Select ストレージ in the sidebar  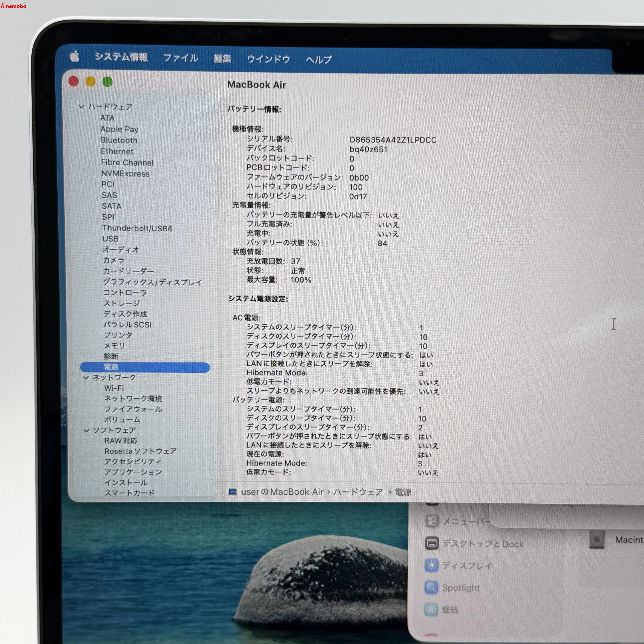pyautogui.click(x=121, y=303)
